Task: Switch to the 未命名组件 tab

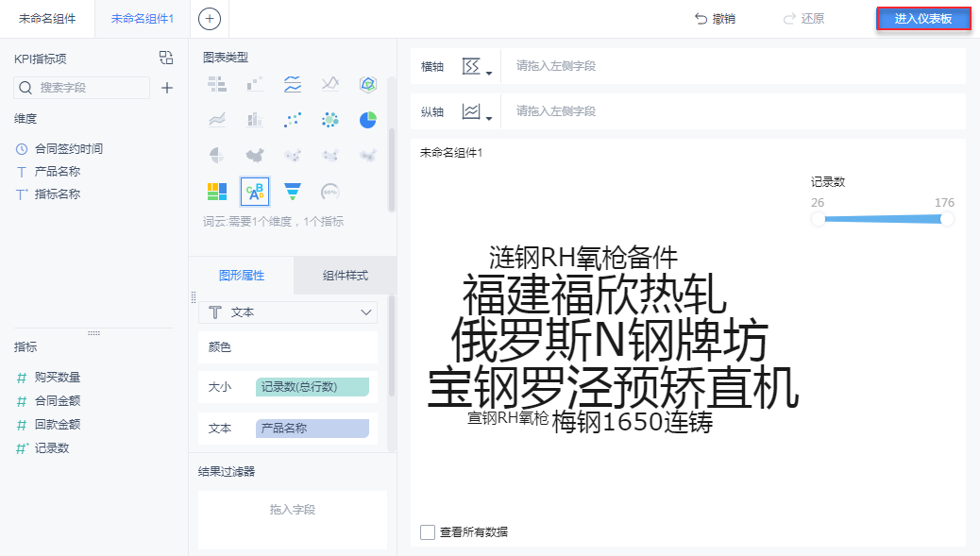Action: point(47,19)
